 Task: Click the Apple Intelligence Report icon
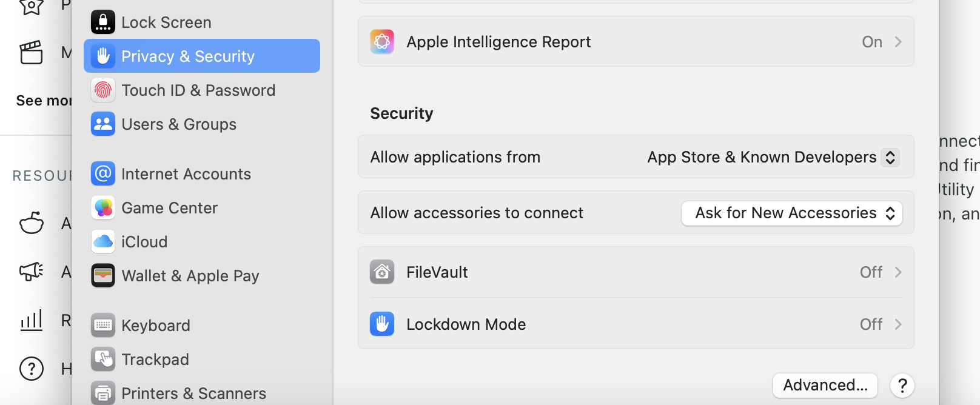tap(382, 42)
